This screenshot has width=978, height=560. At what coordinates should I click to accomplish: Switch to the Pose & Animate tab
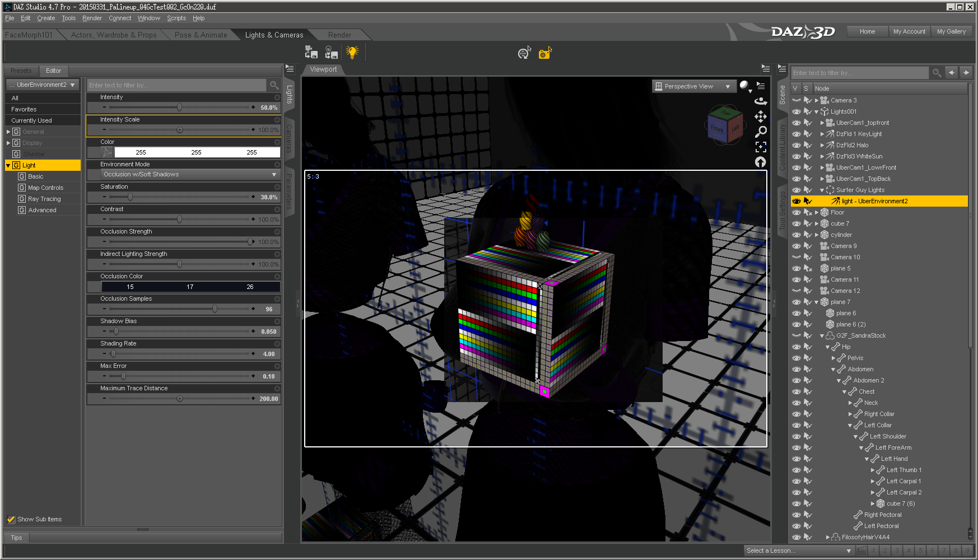201,35
